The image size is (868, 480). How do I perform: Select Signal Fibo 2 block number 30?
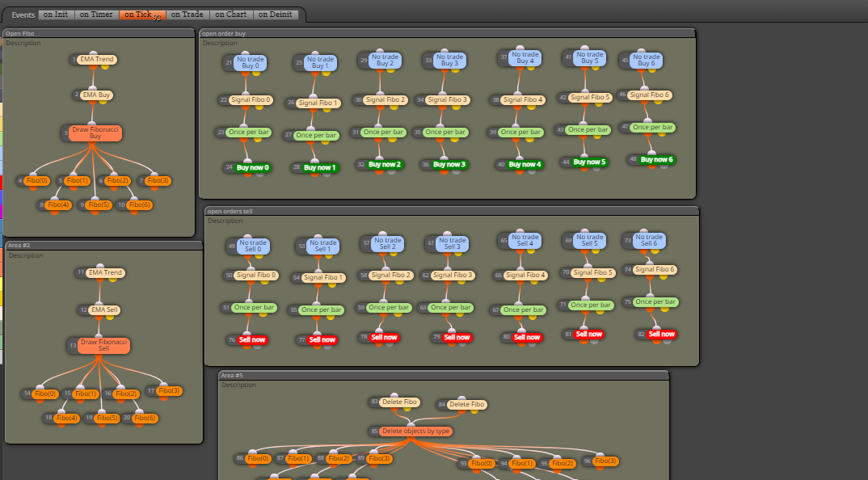click(x=386, y=99)
